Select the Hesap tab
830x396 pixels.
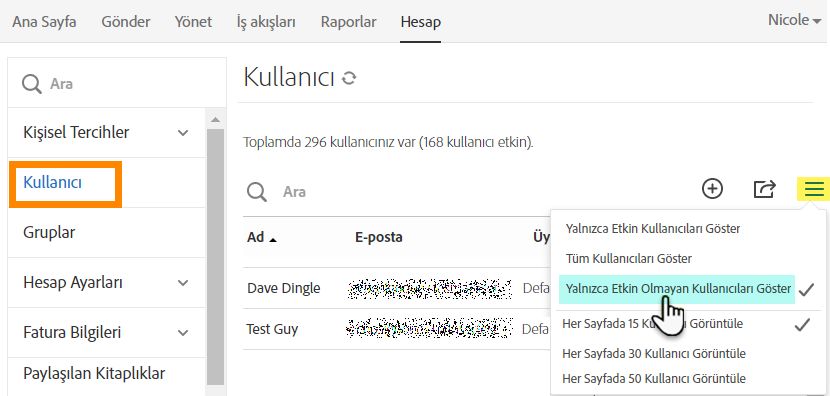click(421, 22)
